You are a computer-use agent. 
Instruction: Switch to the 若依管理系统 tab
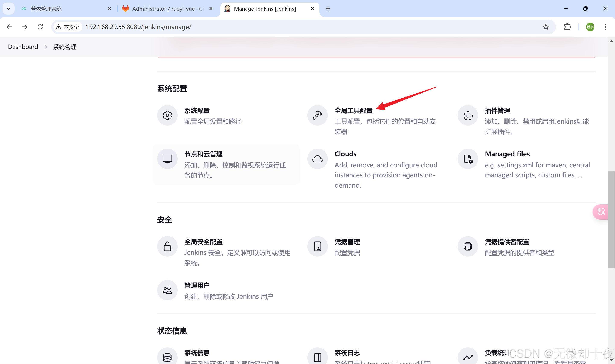(46, 9)
